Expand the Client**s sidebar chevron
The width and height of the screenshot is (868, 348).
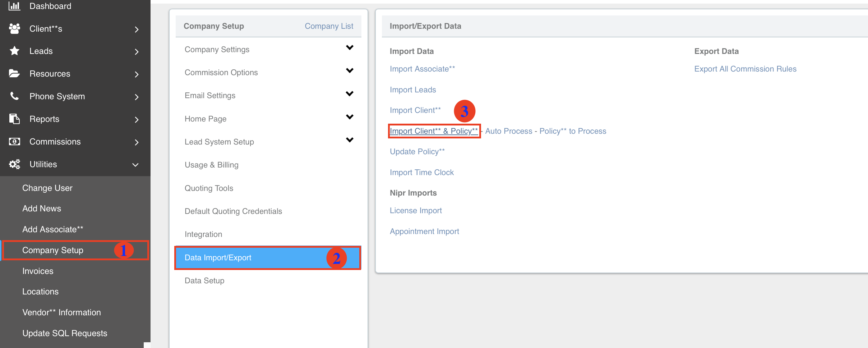click(137, 29)
